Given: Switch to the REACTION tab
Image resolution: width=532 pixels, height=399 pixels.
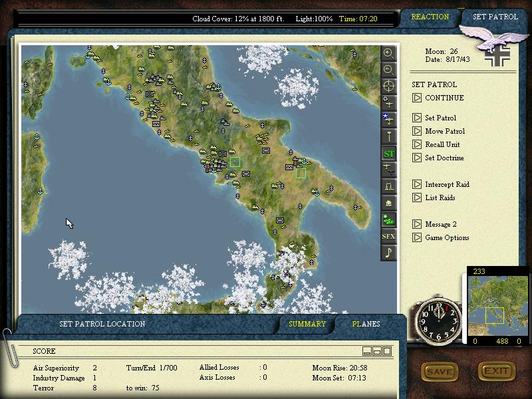Looking at the screenshot, I should point(430,17).
